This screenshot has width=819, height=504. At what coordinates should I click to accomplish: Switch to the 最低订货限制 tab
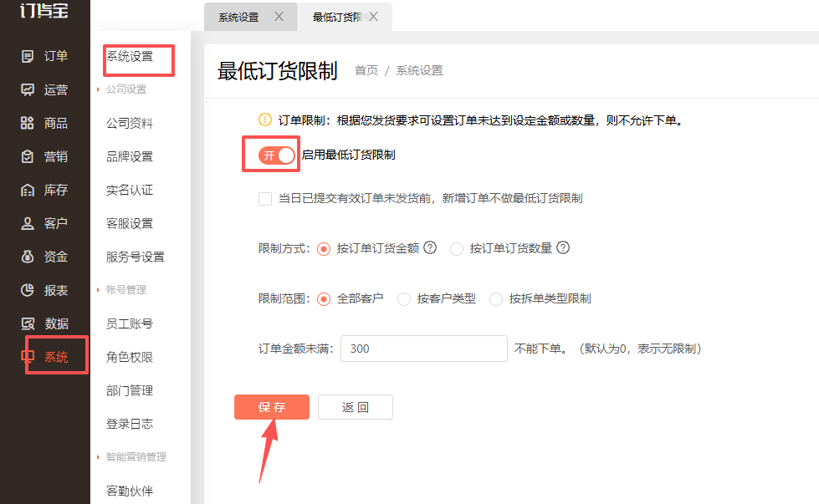pyautogui.click(x=337, y=18)
